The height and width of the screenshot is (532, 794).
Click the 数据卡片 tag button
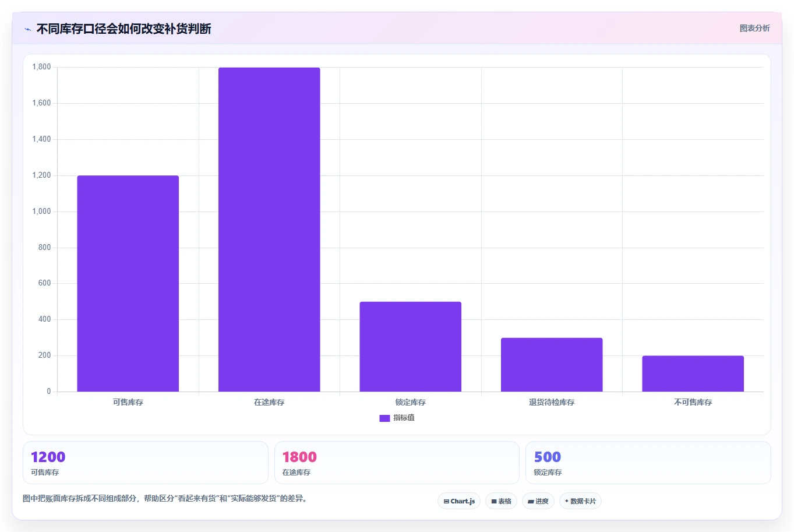pos(580,501)
